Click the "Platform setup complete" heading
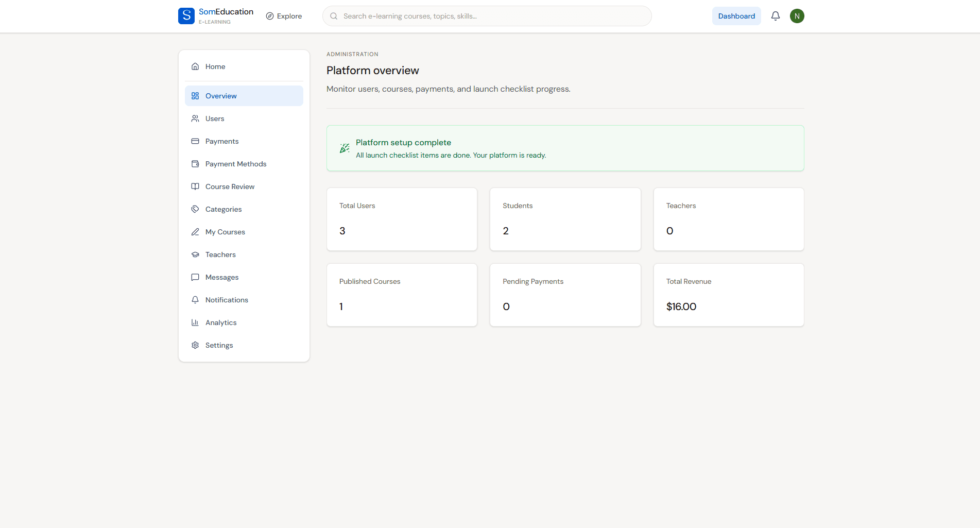This screenshot has height=528, width=980. click(403, 143)
